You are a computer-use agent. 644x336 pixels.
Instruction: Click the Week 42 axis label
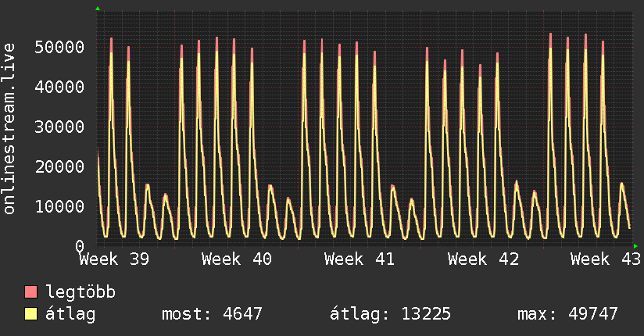pos(484,259)
